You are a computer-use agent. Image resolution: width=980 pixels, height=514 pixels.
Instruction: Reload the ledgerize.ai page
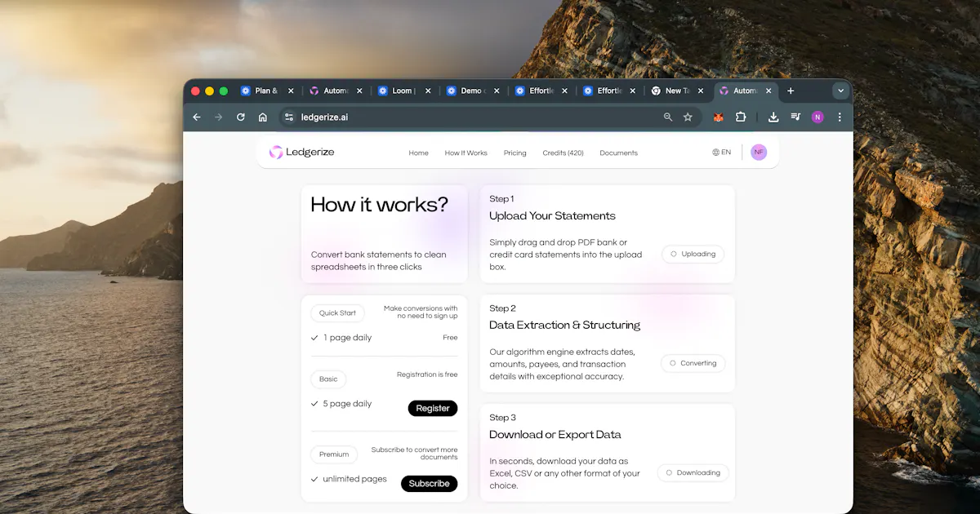tap(240, 117)
